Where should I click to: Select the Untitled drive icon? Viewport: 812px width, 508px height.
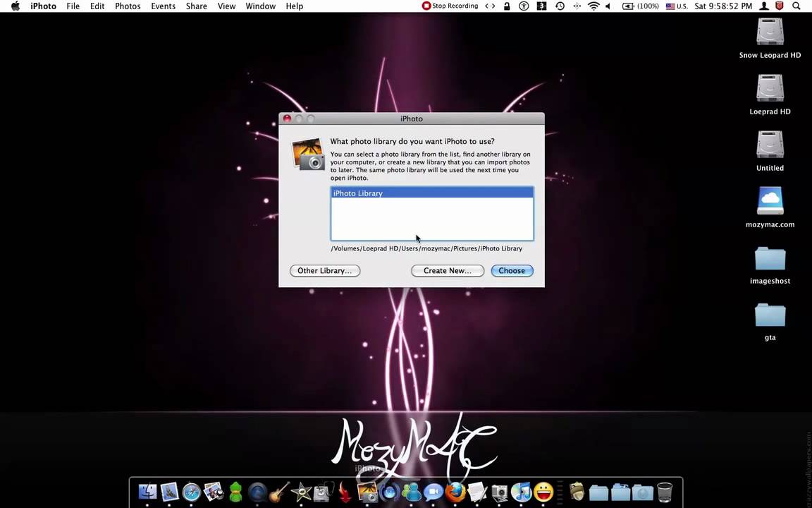(770, 144)
